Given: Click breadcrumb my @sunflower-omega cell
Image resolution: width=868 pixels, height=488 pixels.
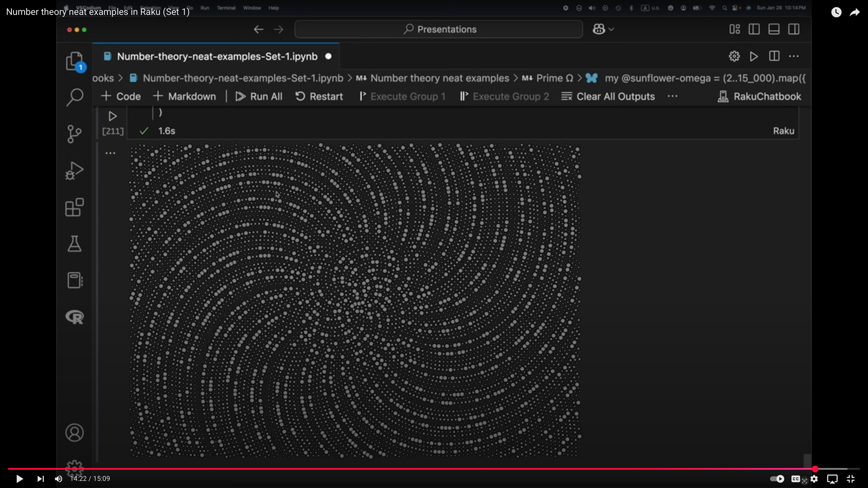Looking at the screenshot, I should tap(695, 78).
